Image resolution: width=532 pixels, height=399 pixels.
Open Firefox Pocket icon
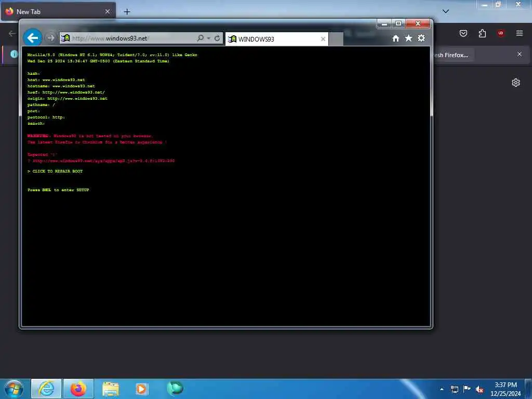point(463,33)
